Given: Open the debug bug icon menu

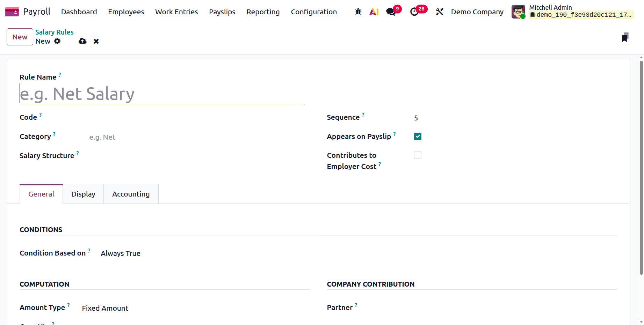Looking at the screenshot, I should tap(358, 12).
